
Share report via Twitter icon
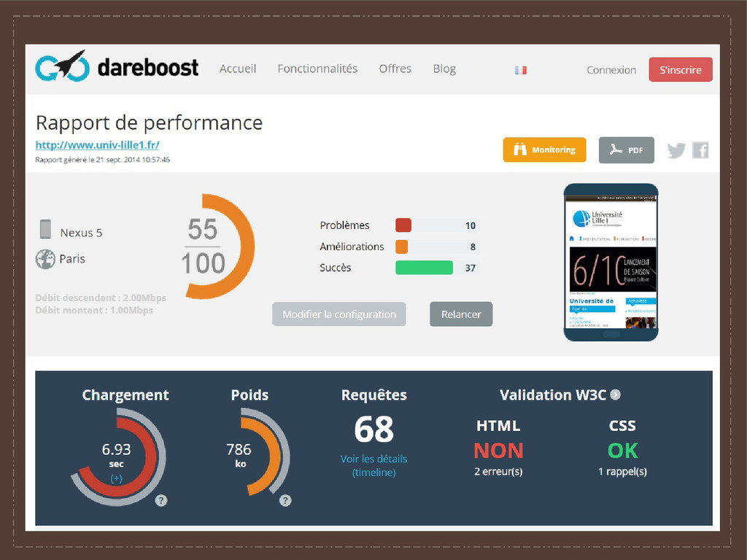pyautogui.click(x=676, y=150)
